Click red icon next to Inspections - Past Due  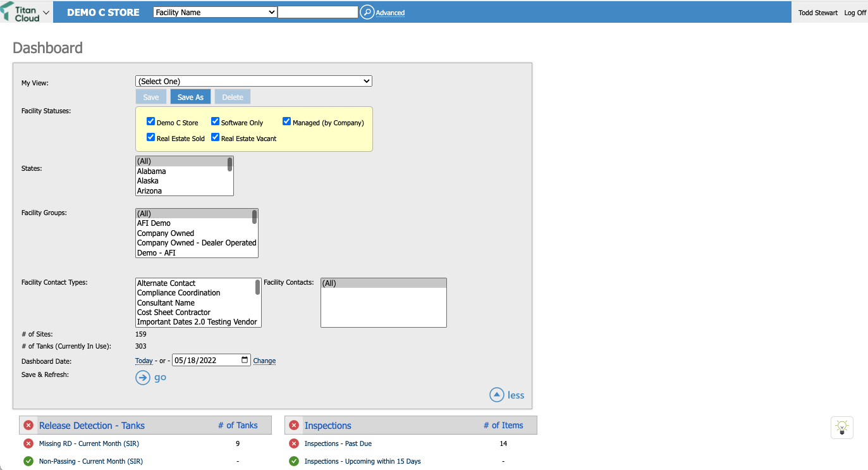coord(293,443)
